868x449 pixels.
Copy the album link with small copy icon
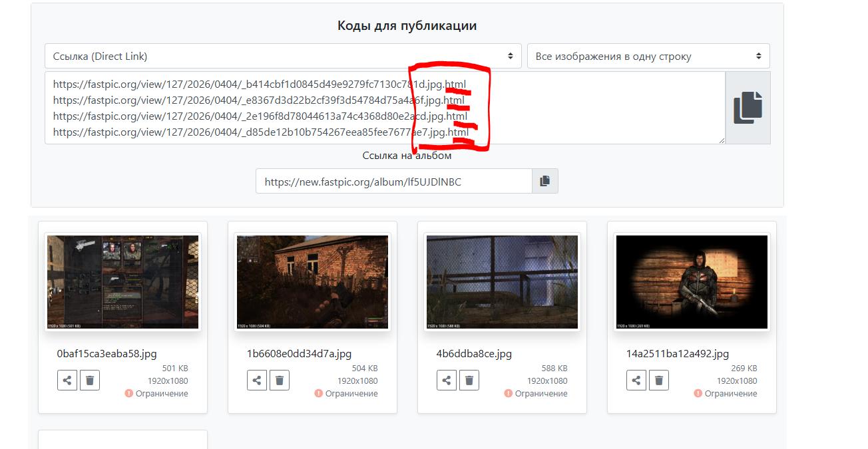544,181
